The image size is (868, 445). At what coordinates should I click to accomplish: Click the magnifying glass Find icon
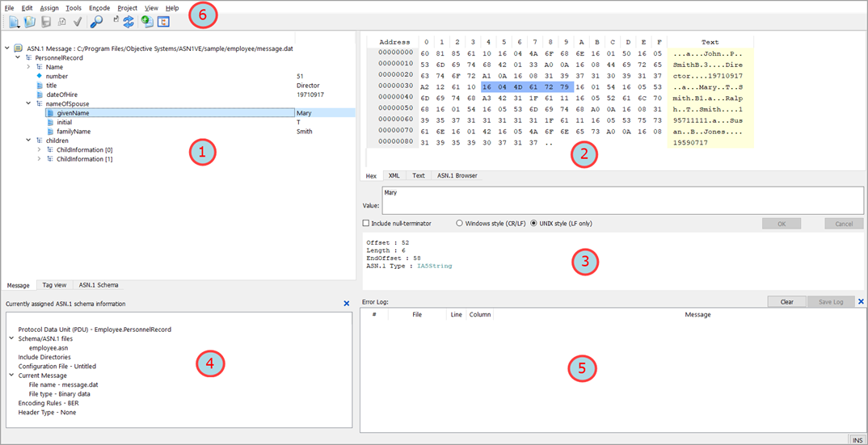point(96,22)
